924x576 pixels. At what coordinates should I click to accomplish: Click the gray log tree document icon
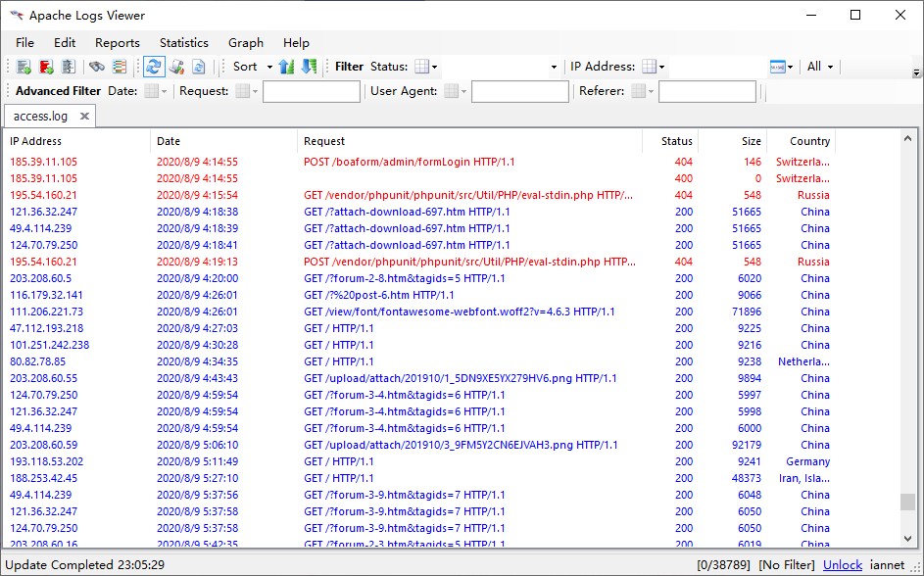pyautogui.click(x=69, y=67)
